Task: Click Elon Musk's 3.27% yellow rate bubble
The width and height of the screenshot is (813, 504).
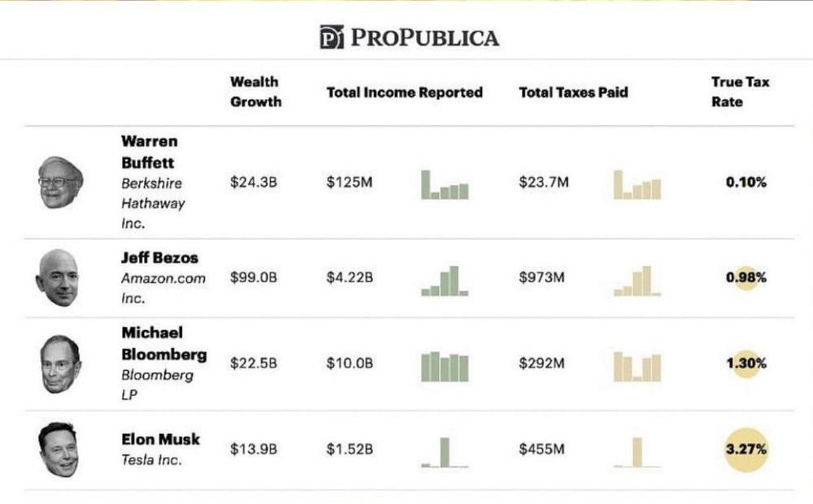Action: click(x=746, y=449)
